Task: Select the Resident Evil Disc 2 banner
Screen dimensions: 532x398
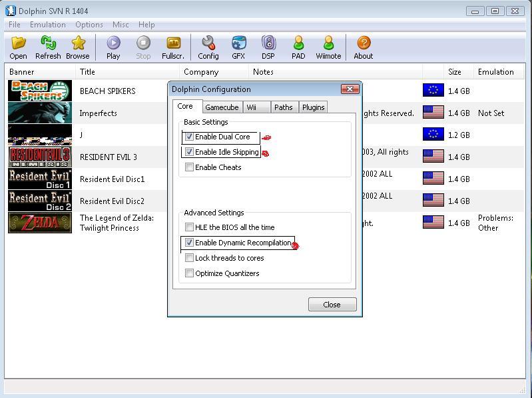Action: [40, 201]
